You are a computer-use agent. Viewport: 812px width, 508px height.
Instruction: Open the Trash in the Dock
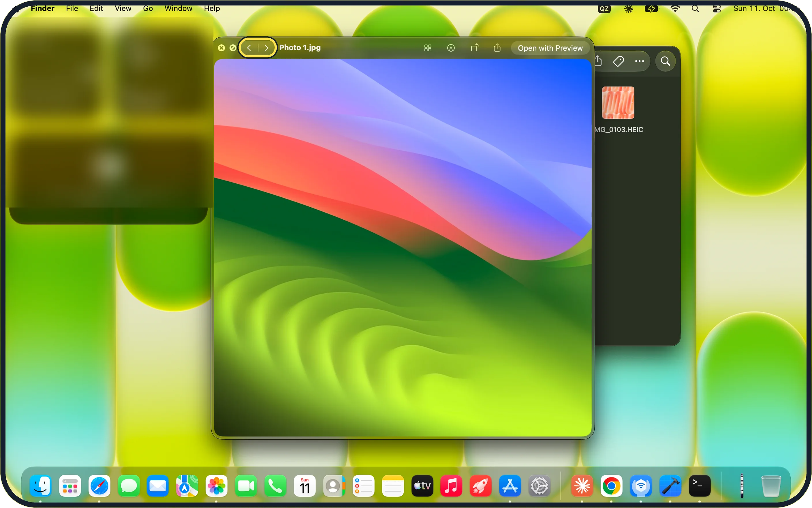pyautogui.click(x=771, y=486)
